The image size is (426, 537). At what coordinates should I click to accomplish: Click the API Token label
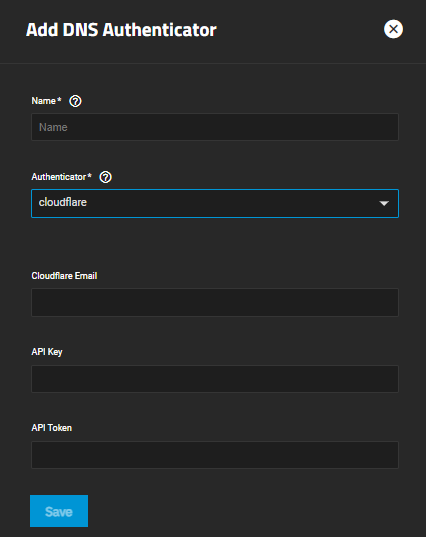[52, 428]
